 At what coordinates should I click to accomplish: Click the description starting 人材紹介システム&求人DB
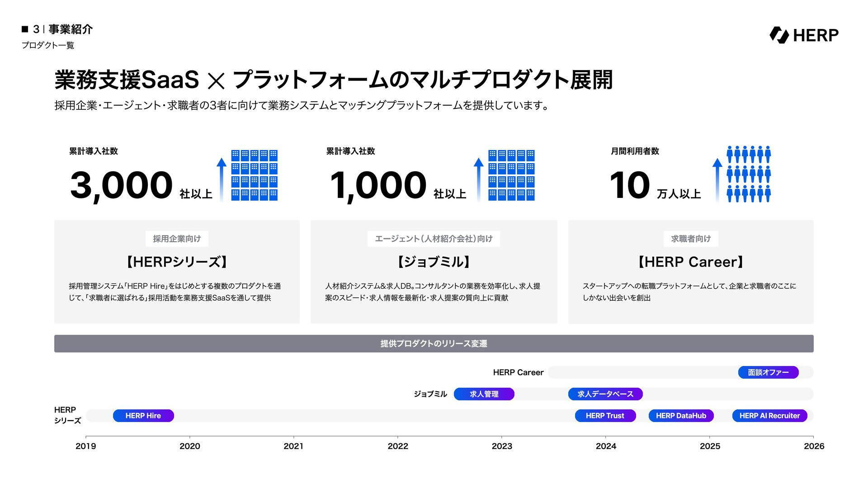(433, 292)
